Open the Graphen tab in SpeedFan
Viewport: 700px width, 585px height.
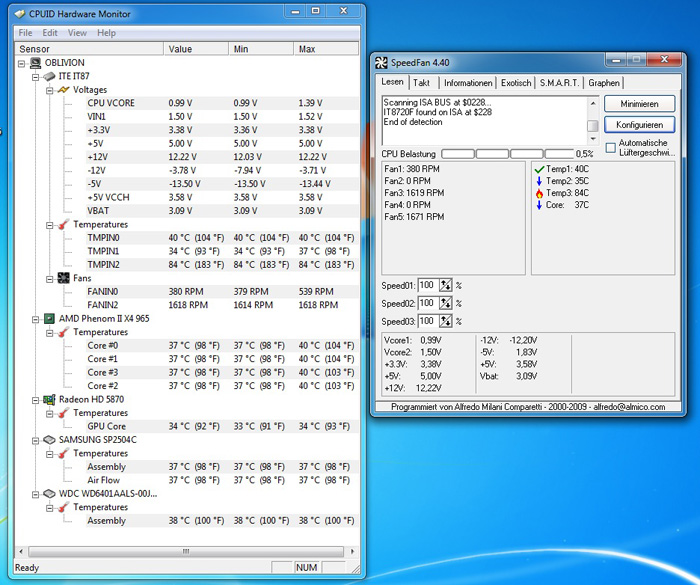click(604, 83)
